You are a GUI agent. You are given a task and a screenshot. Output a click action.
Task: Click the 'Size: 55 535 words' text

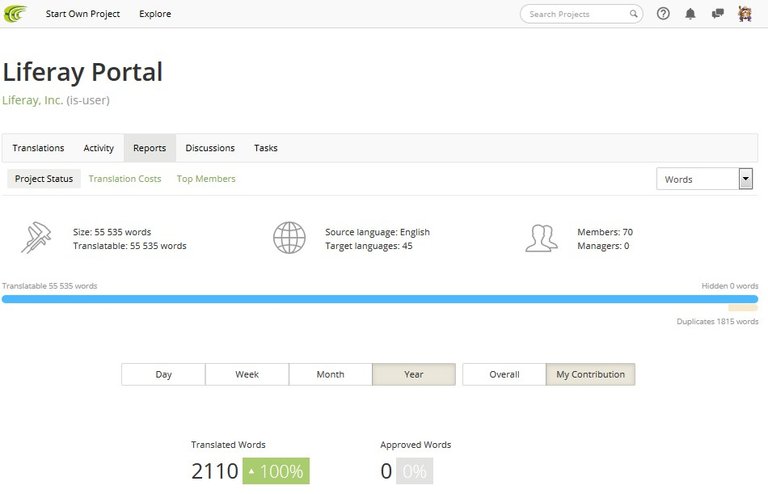(x=112, y=232)
